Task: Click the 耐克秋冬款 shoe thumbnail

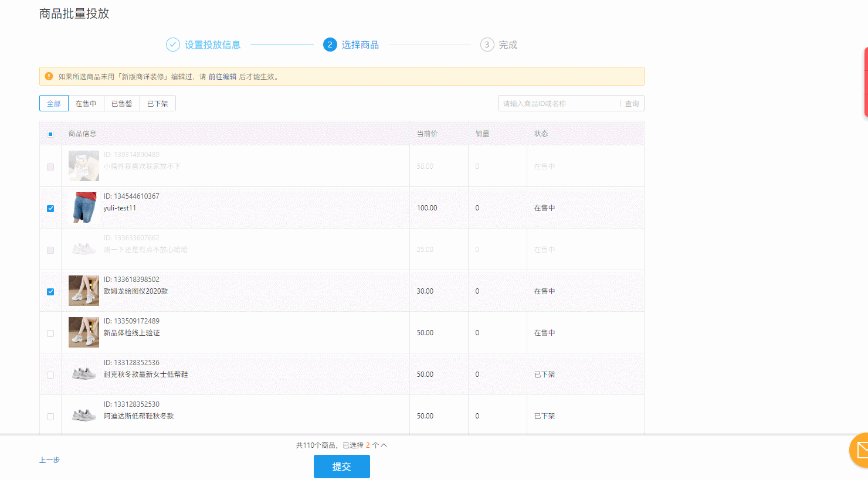Action: pyautogui.click(x=84, y=374)
